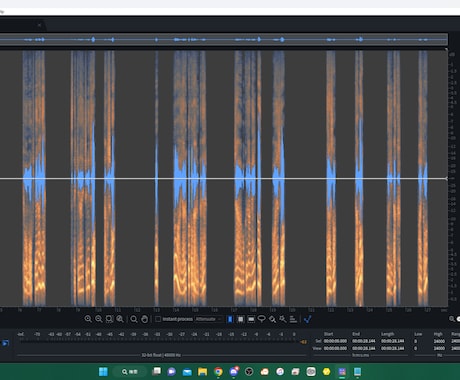The height and width of the screenshot is (380, 460).
Task: Click the Sel End time field
Action: click(x=364, y=341)
